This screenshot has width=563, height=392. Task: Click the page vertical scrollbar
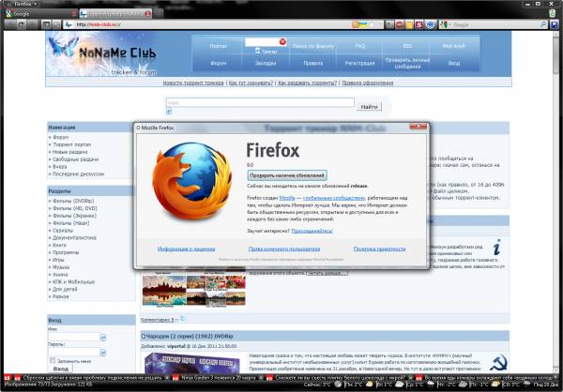coord(555,201)
